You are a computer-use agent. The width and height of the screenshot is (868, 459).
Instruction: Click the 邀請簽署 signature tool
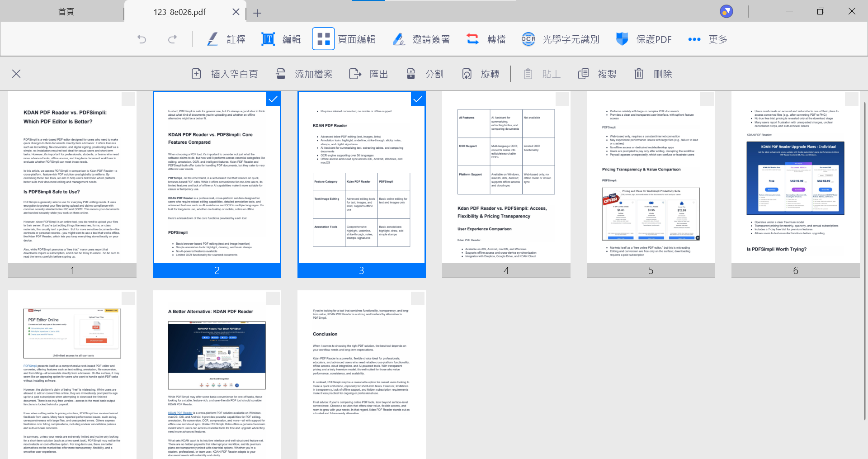tap(421, 39)
